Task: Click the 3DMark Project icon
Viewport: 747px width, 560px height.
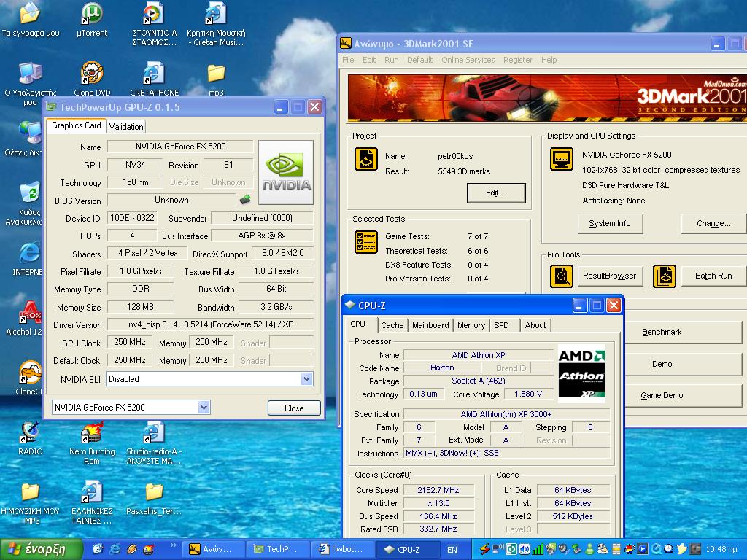Action: (x=366, y=159)
